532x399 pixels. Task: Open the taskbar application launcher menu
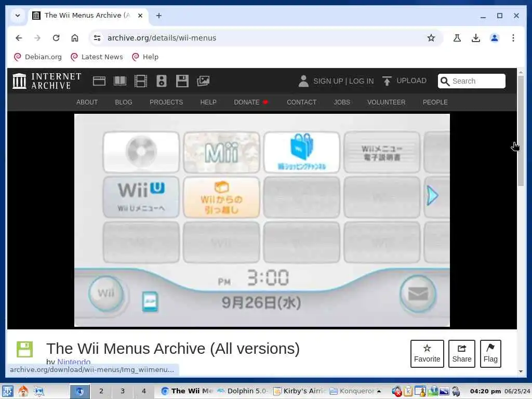(7, 391)
